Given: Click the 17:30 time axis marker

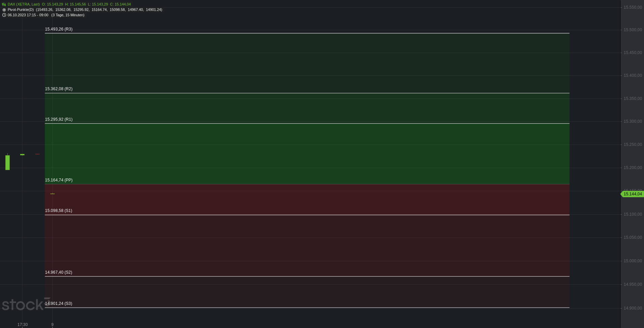Looking at the screenshot, I should click(22, 325).
